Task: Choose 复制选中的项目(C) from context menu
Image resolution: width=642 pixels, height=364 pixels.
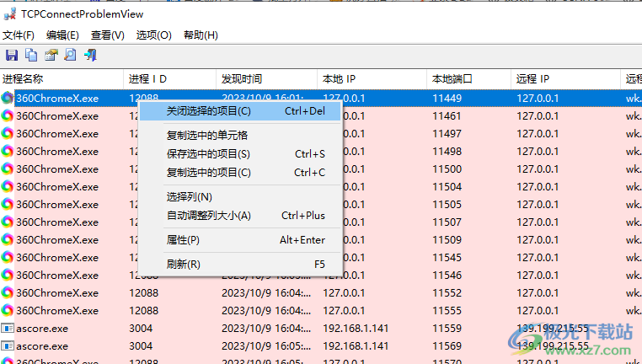Action: click(240, 173)
